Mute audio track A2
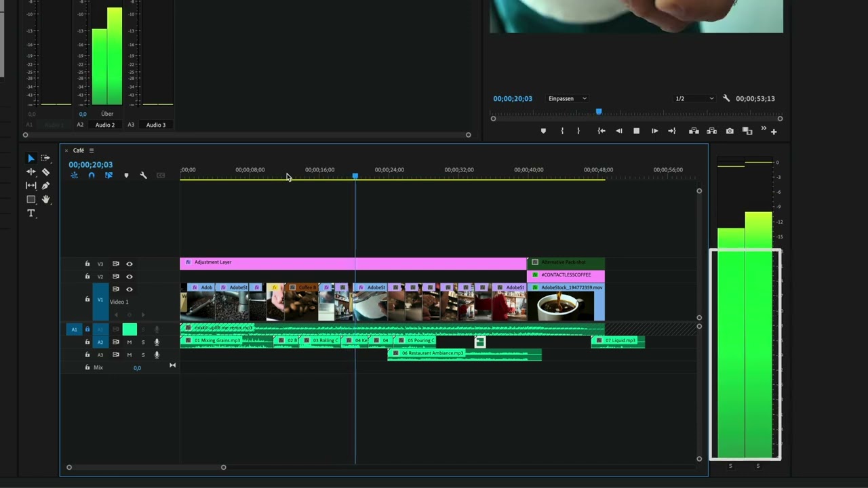The width and height of the screenshot is (868, 488). 129,342
